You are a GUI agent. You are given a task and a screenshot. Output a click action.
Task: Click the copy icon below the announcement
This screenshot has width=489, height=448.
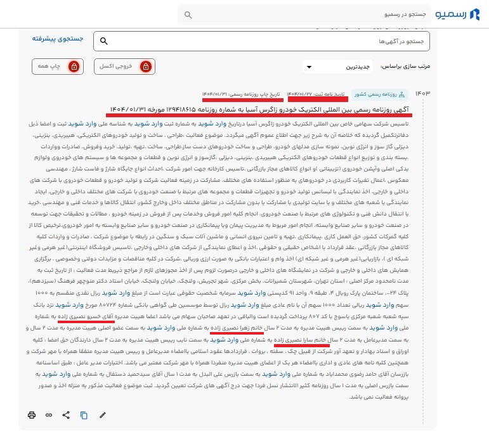(84, 415)
